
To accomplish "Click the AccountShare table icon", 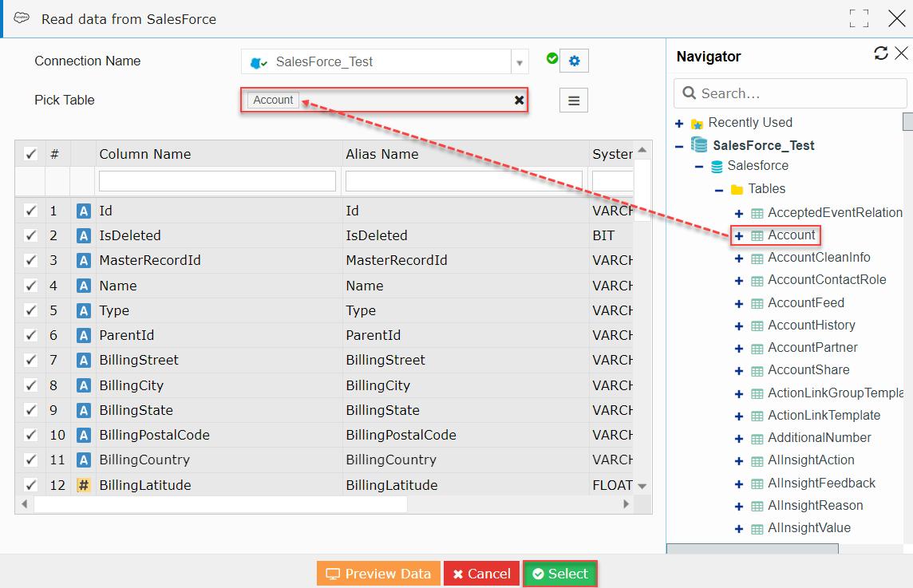I will (x=757, y=371).
